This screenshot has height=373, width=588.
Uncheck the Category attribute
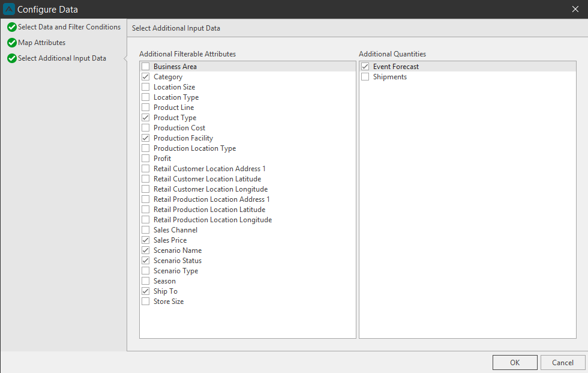coord(145,77)
